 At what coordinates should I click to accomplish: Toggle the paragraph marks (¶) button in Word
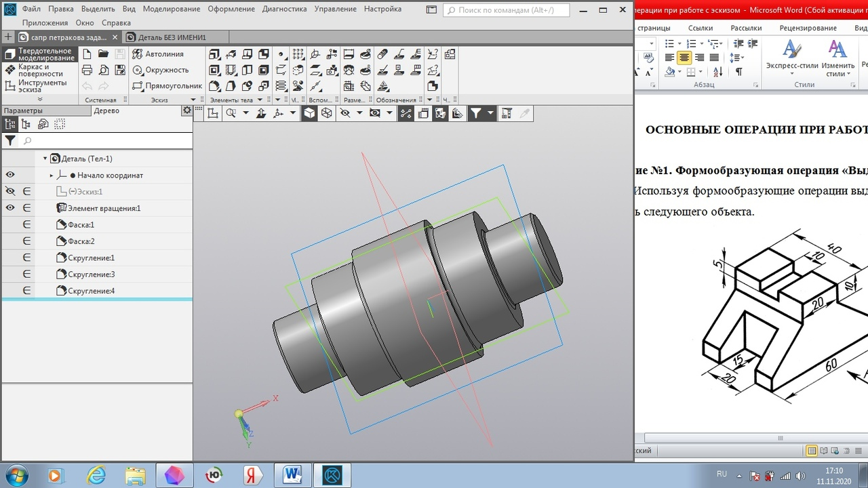coord(738,72)
